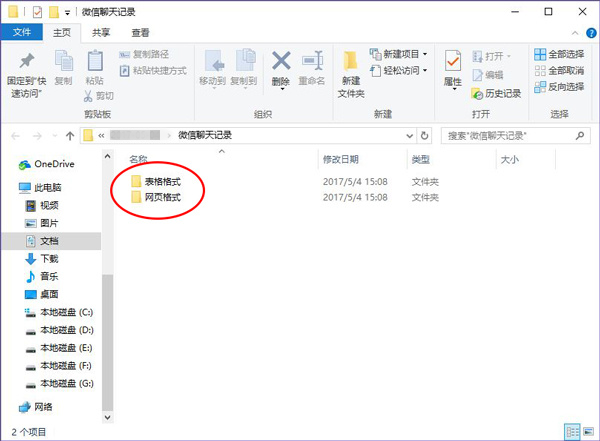Open Downloads (下载) in sidebar
600x441 pixels.
42,259
